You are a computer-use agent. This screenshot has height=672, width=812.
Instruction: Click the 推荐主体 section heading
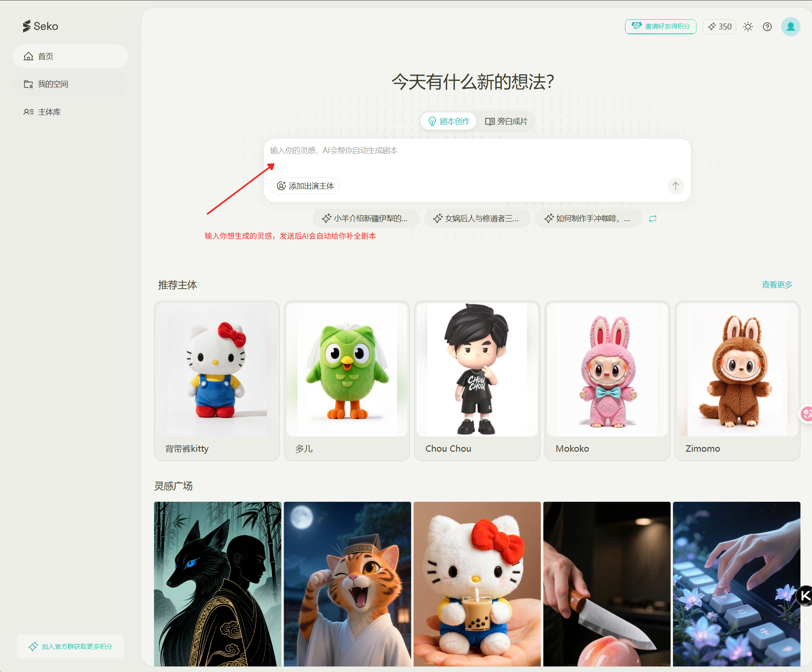(178, 285)
